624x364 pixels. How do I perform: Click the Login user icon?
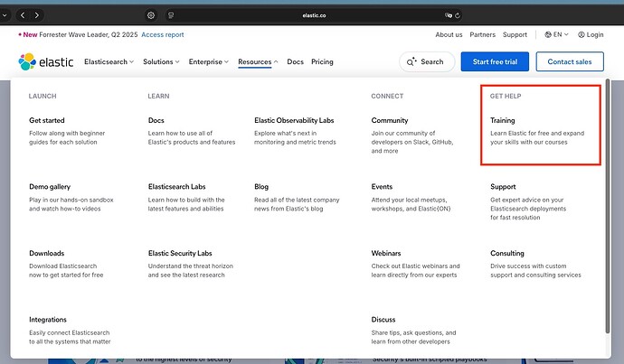coord(581,34)
